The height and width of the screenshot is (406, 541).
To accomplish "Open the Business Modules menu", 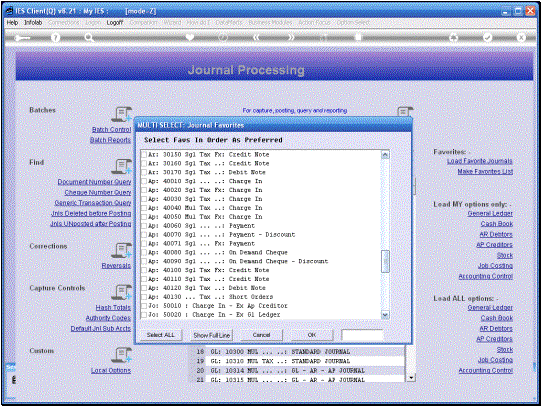I will (x=270, y=22).
